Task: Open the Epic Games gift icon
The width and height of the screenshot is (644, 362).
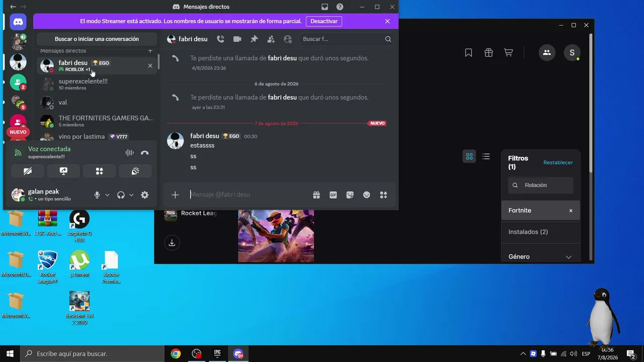Action: click(x=489, y=53)
